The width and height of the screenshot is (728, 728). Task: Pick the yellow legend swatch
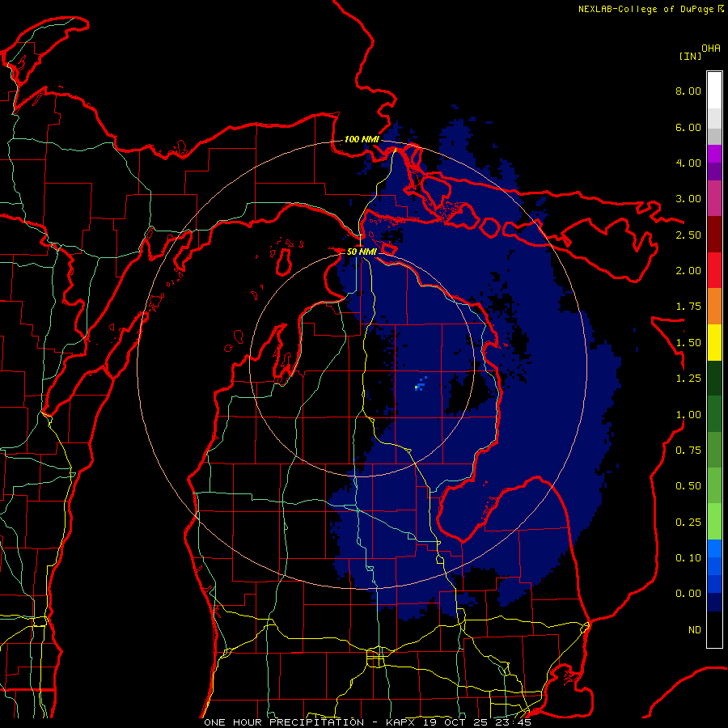(714, 342)
